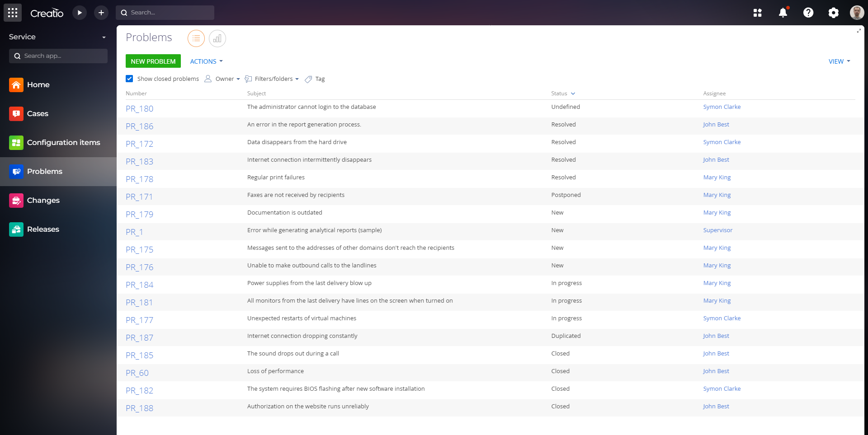Click the fullscreen expand icon
This screenshot has width=868, height=435.
coord(859,31)
